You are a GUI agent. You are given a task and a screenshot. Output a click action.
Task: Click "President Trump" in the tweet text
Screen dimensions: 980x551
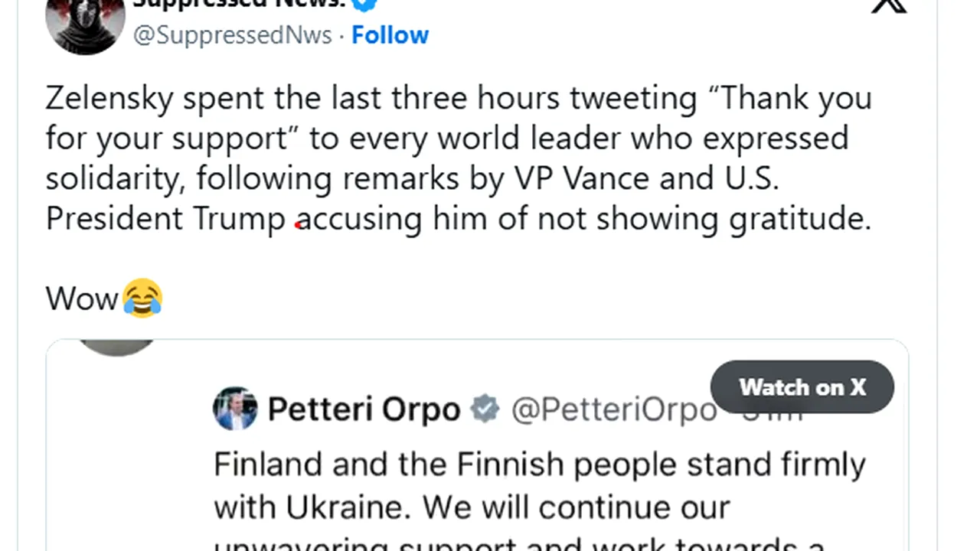(x=165, y=218)
